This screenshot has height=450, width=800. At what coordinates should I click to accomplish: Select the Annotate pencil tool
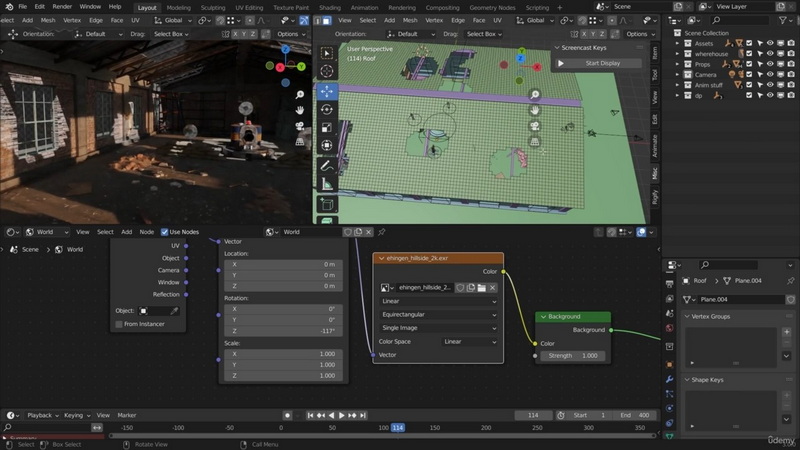tap(327, 166)
